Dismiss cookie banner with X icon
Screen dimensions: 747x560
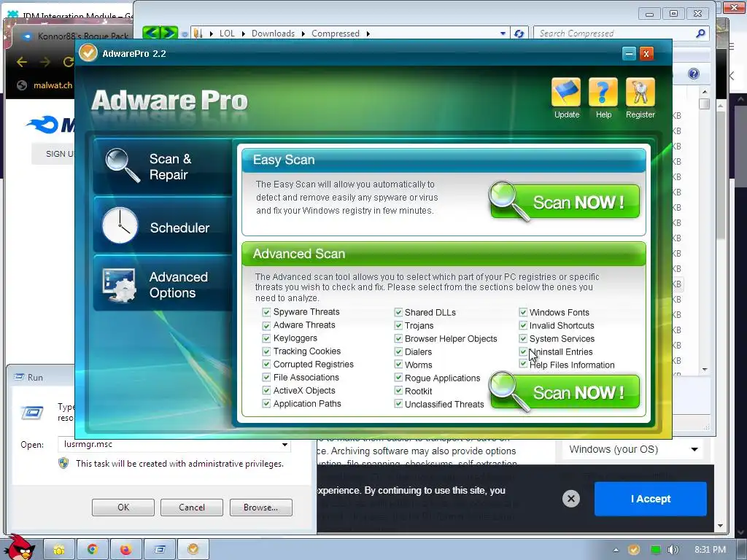tap(570, 499)
